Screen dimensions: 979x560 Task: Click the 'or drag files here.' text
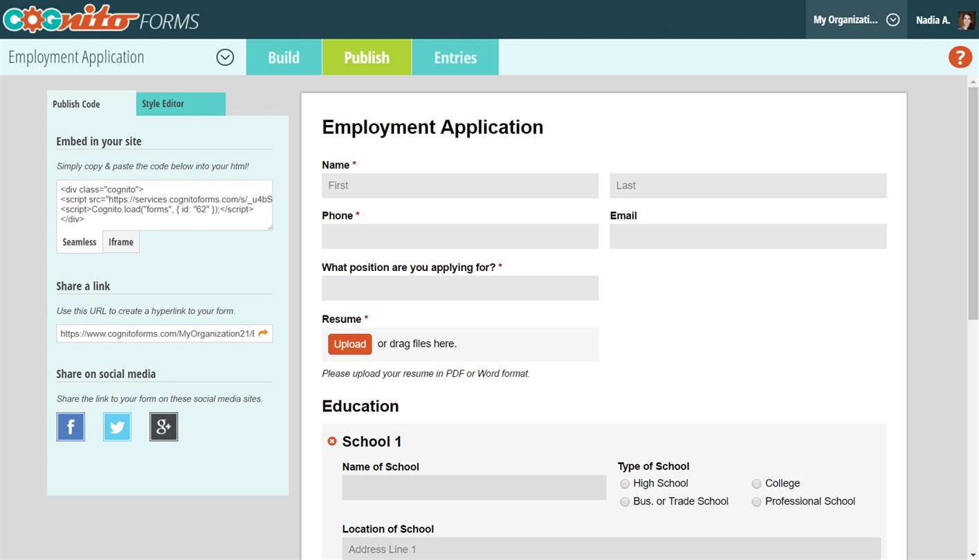[417, 344]
